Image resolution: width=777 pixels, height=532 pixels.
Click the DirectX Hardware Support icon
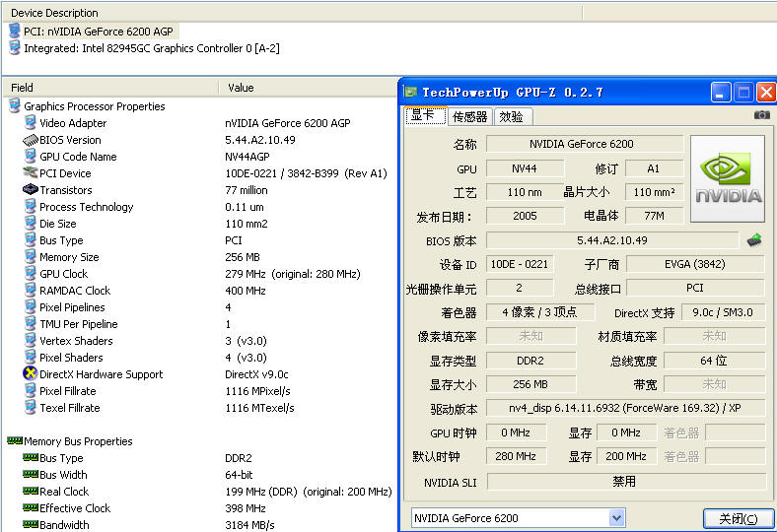click(x=31, y=373)
